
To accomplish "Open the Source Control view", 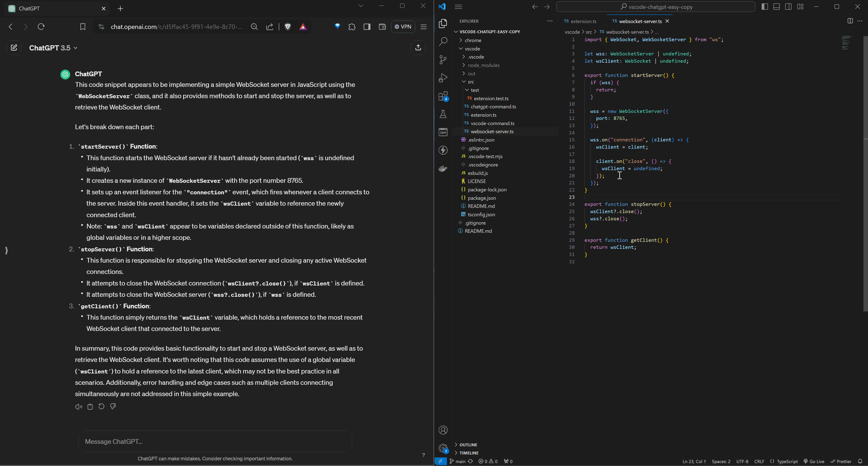I will pyautogui.click(x=443, y=60).
